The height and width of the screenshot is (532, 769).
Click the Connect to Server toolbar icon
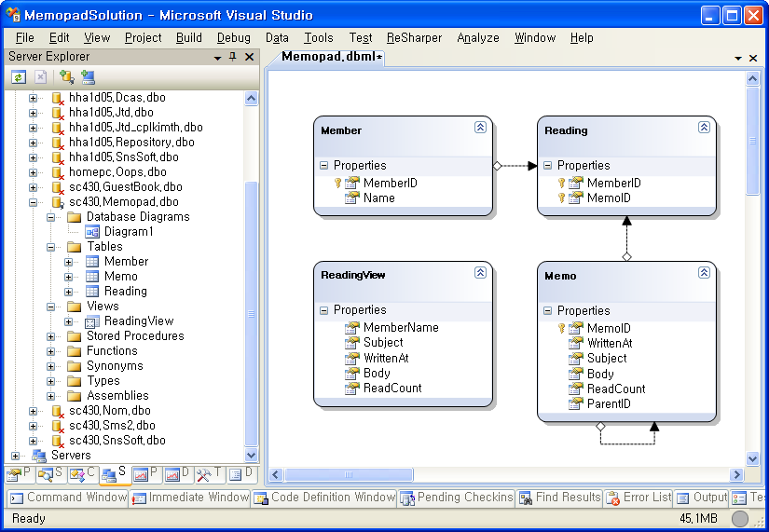click(x=88, y=77)
